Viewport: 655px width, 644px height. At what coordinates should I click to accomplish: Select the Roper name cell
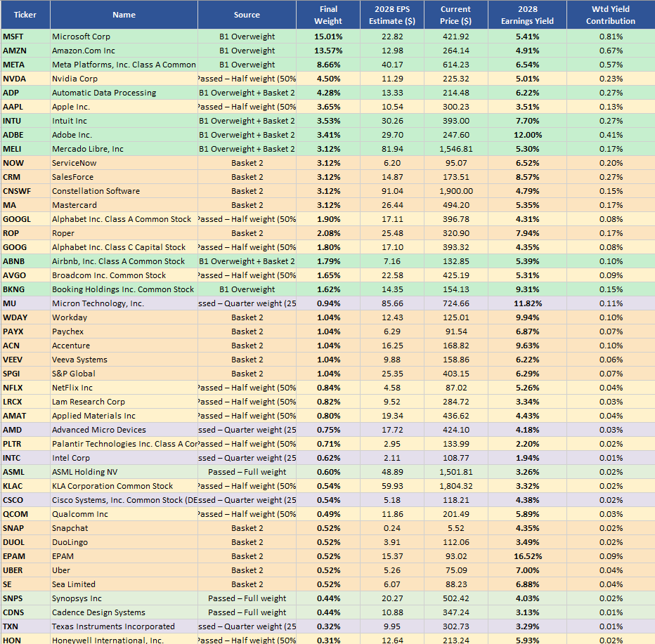point(124,233)
